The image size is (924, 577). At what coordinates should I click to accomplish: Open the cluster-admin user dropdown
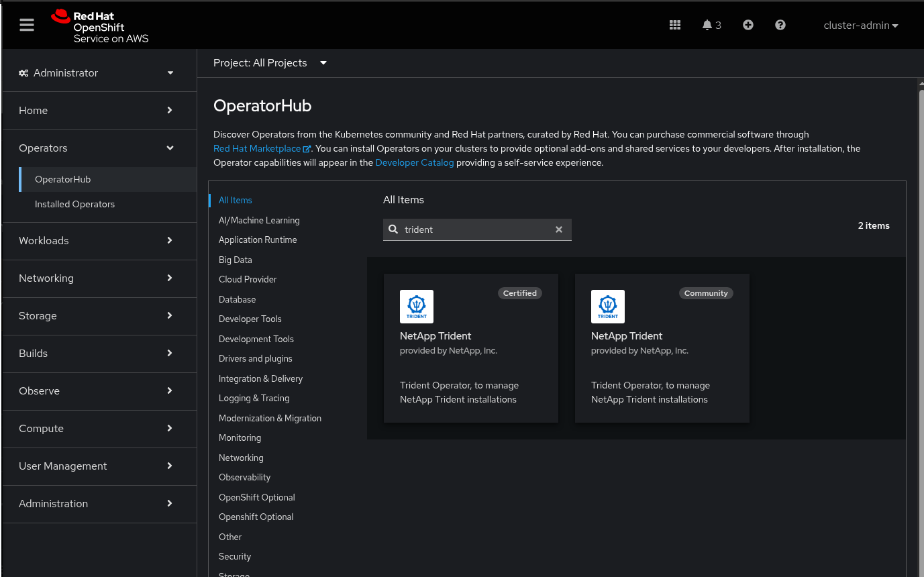[861, 25]
